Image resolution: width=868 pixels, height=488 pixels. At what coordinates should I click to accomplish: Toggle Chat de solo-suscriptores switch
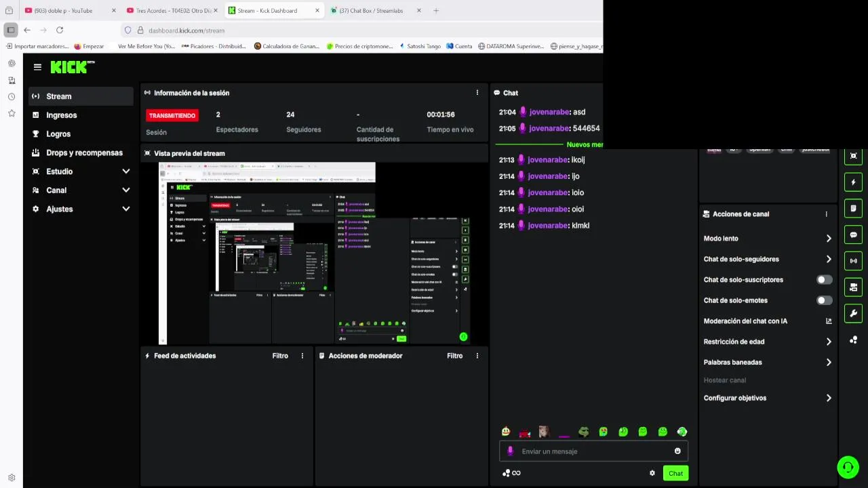point(824,280)
